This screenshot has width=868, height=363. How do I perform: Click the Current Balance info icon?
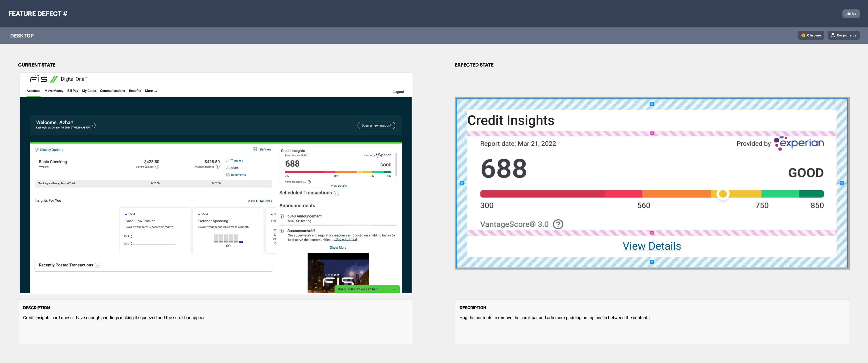pyautogui.click(x=157, y=167)
